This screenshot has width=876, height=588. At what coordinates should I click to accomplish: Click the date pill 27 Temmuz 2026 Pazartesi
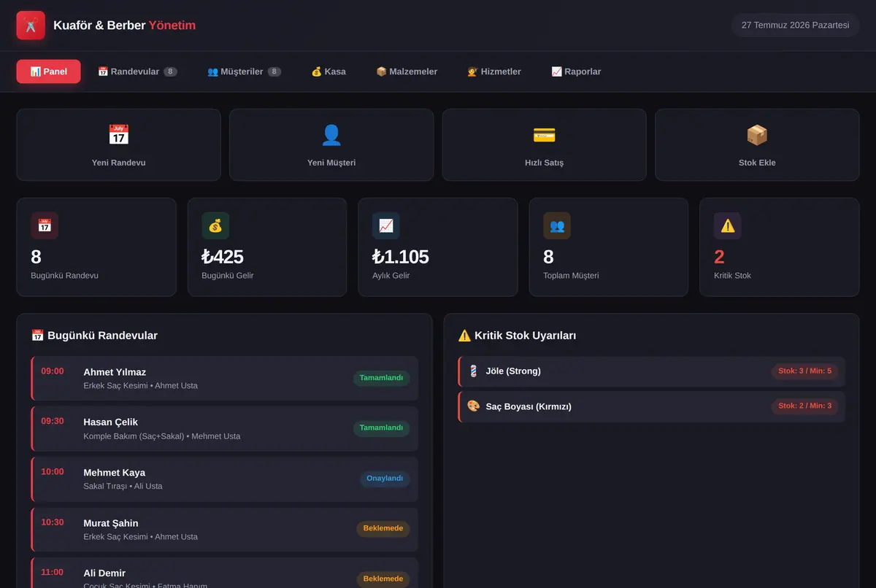pos(795,26)
